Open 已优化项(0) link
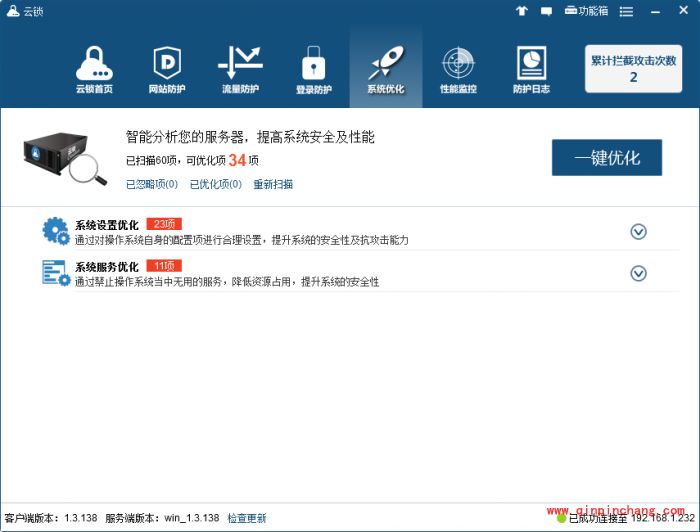 click(216, 184)
